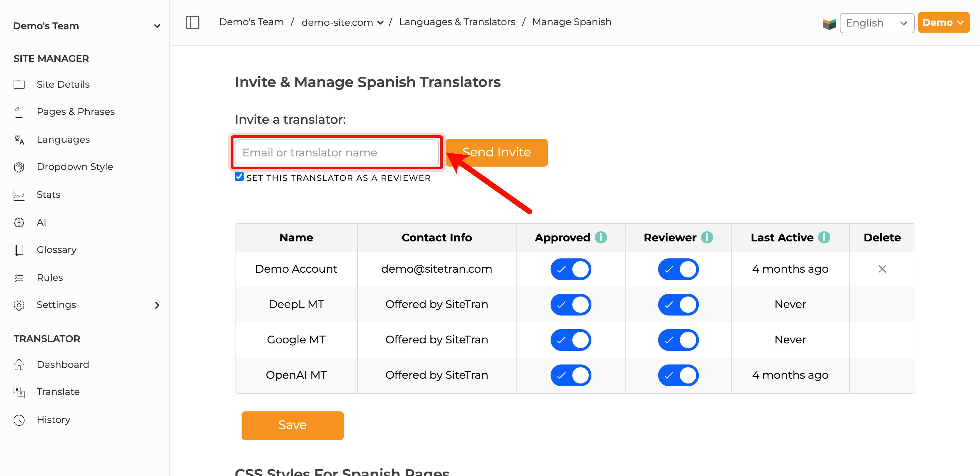980x476 pixels.
Task: Toggle Approved switch for DeepL MT
Action: [x=571, y=305]
